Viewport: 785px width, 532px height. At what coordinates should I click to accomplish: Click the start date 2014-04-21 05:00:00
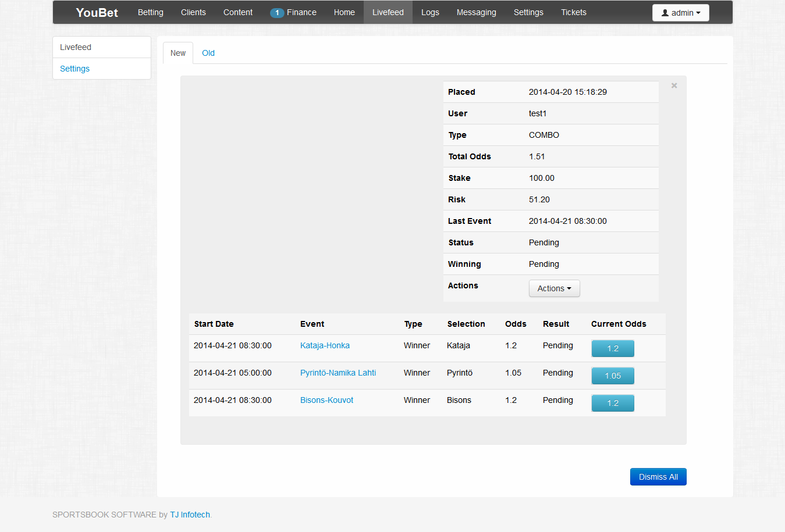click(233, 373)
